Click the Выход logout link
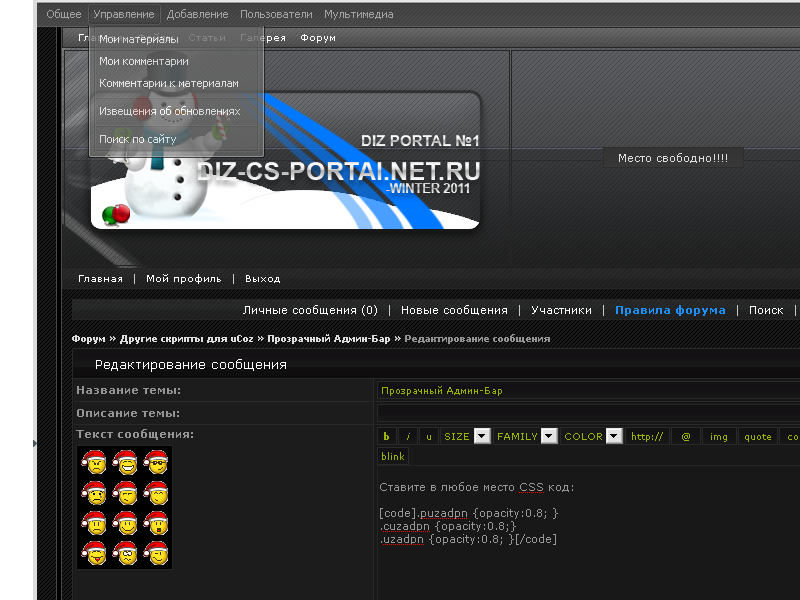This screenshot has width=800, height=600. pyautogui.click(x=262, y=279)
